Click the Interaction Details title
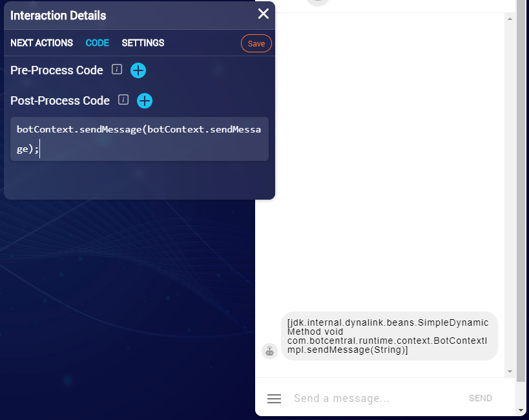 click(58, 16)
